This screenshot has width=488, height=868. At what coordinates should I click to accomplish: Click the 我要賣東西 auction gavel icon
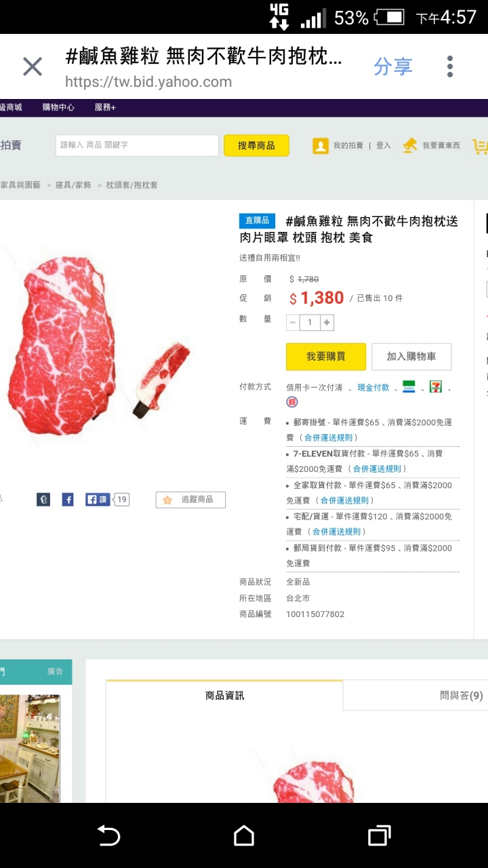pyautogui.click(x=410, y=146)
